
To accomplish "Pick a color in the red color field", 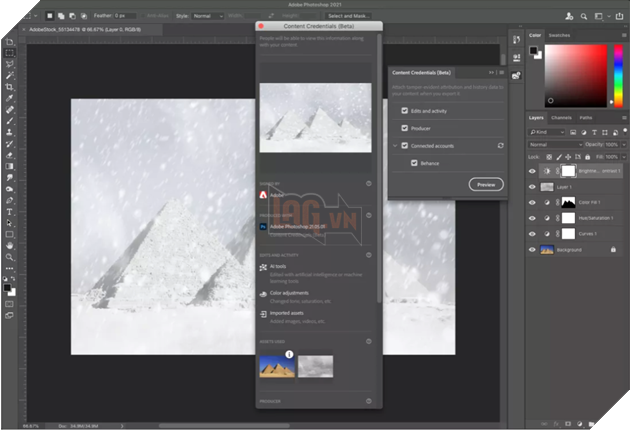I will coord(576,76).
